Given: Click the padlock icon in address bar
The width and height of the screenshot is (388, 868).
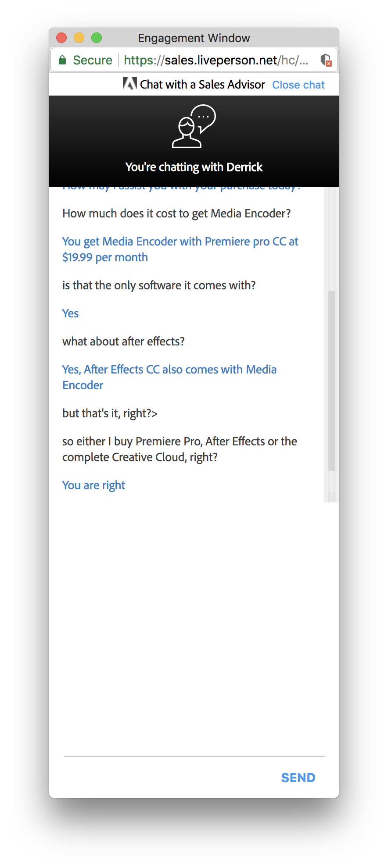Looking at the screenshot, I should [x=62, y=60].
